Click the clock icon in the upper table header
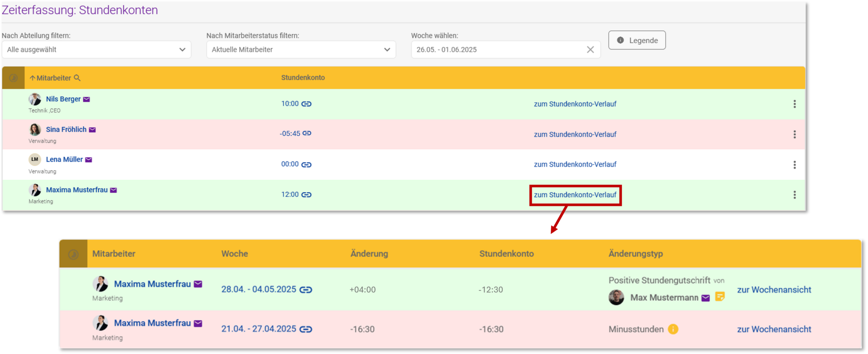 coord(14,78)
